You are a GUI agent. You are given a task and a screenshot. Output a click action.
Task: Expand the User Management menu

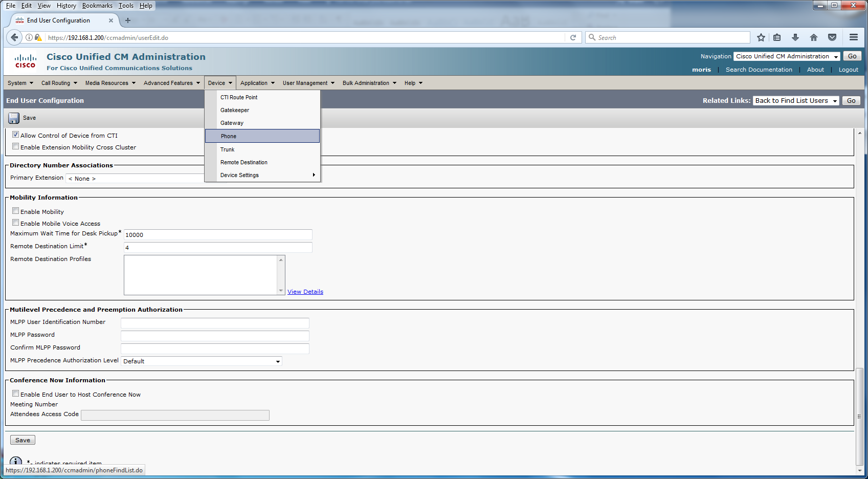[x=308, y=83]
